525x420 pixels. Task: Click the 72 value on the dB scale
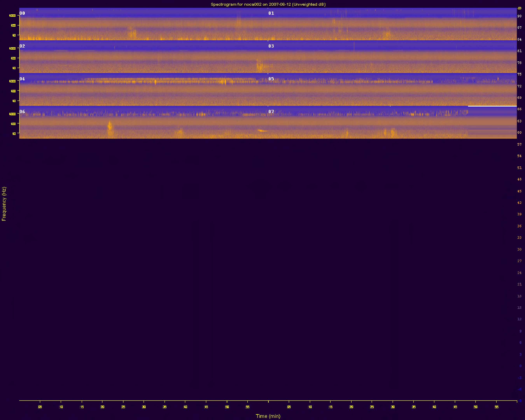click(519, 86)
